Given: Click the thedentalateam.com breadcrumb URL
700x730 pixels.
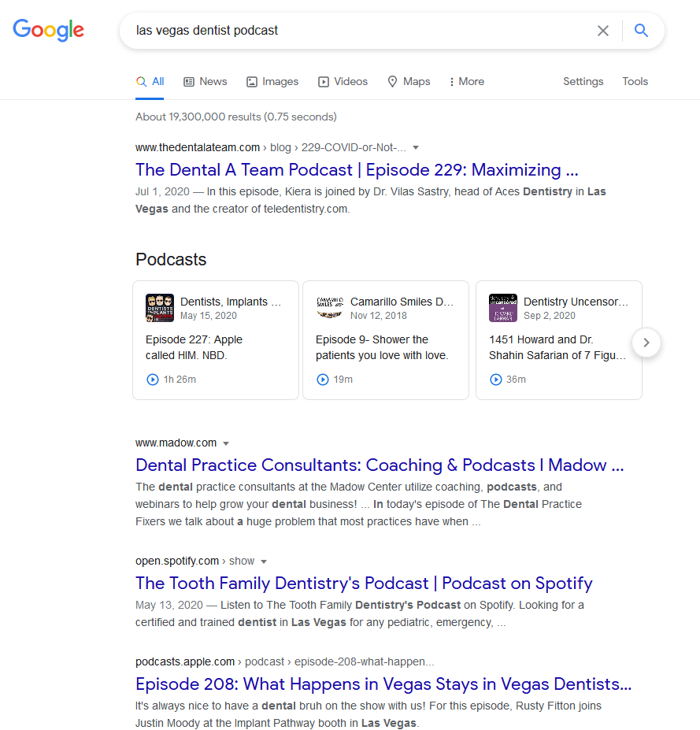Looking at the screenshot, I should pyautogui.click(x=270, y=147).
